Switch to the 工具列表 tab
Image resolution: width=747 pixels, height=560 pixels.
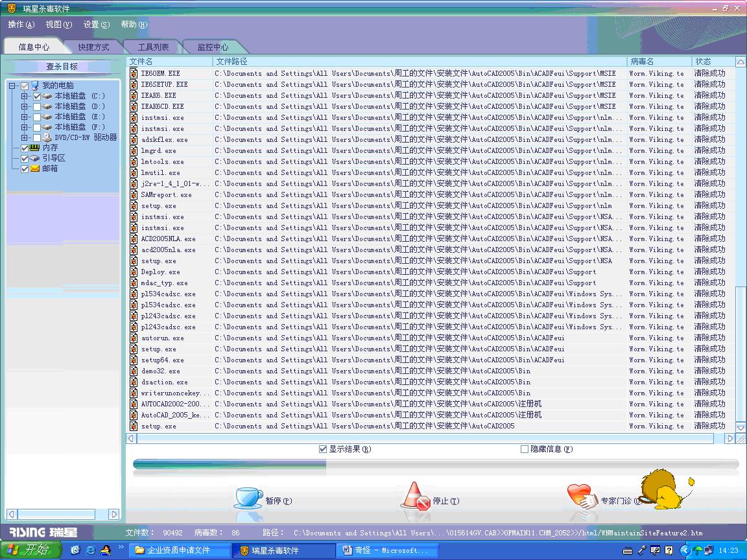(153, 47)
